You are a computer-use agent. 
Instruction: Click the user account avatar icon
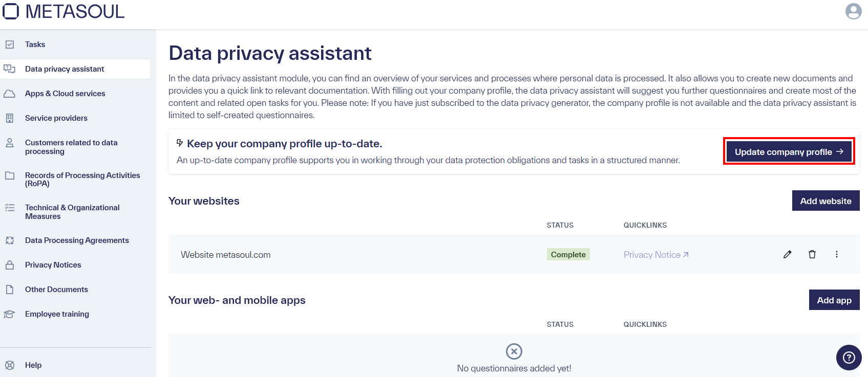853,11
